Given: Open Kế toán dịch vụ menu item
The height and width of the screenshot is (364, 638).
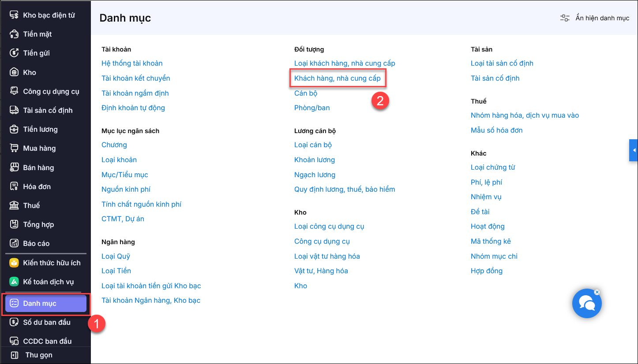Looking at the screenshot, I should (48, 282).
